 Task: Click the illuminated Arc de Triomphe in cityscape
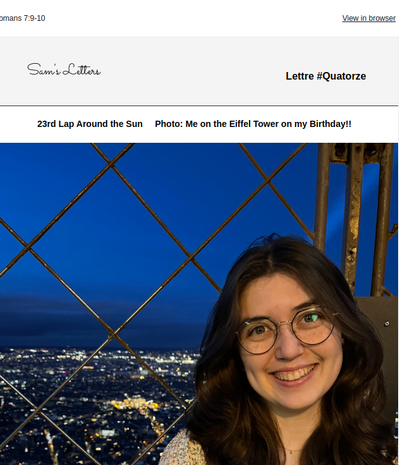click(134, 403)
